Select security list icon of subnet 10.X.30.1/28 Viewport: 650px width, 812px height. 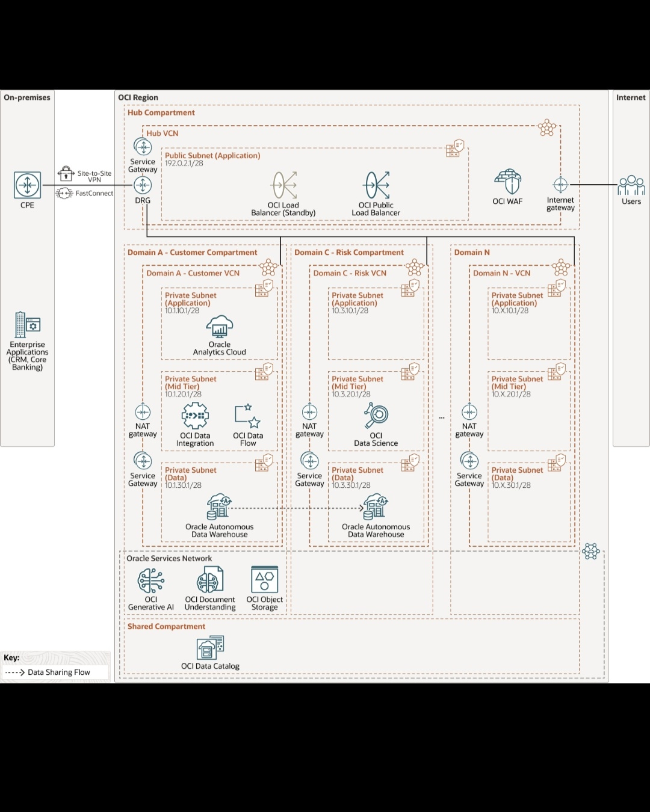[557, 463]
